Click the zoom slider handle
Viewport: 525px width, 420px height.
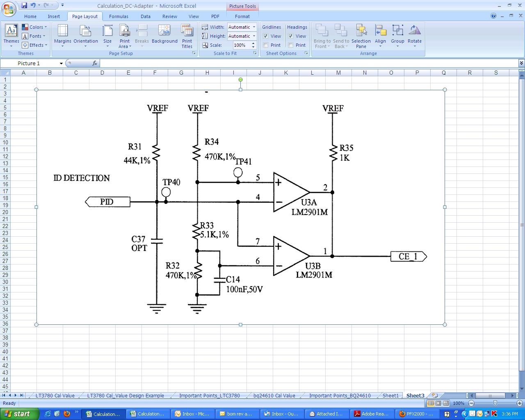tap(495, 403)
